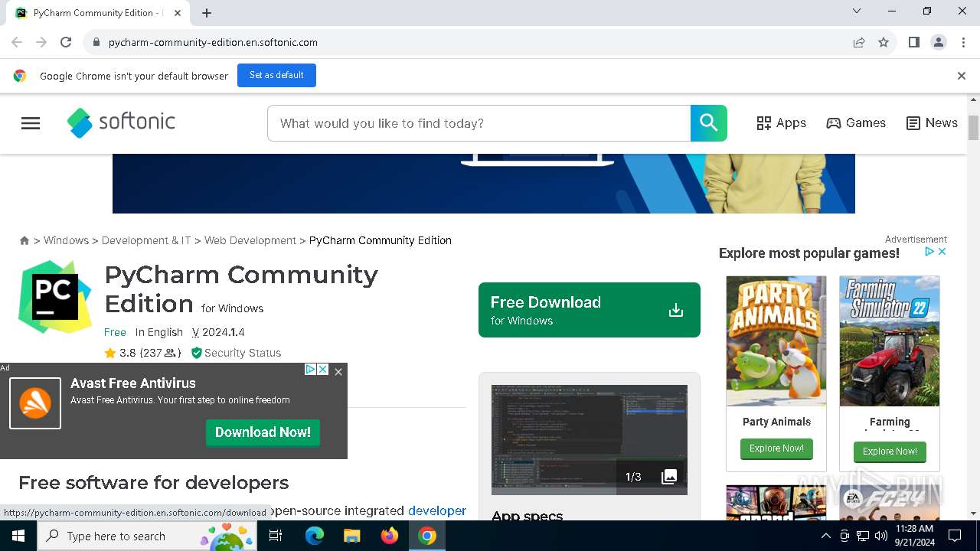
Task: Open a new Chrome tab
Action: pyautogui.click(x=207, y=13)
